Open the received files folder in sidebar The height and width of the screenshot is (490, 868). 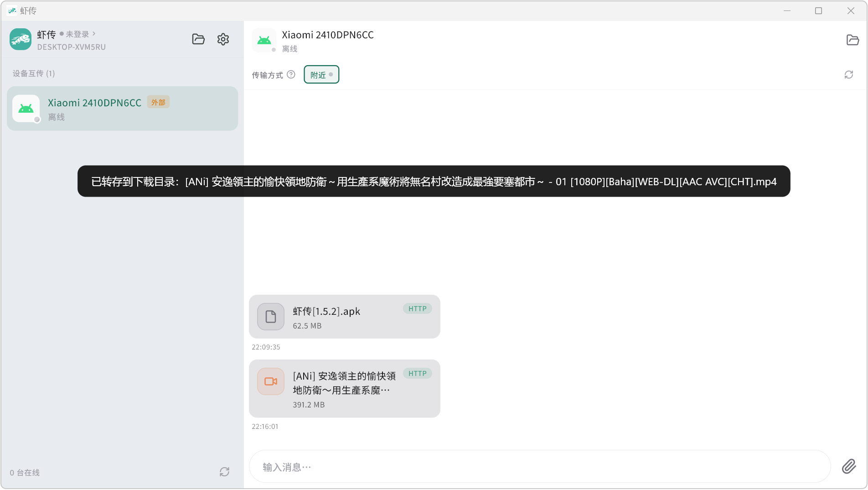point(198,39)
